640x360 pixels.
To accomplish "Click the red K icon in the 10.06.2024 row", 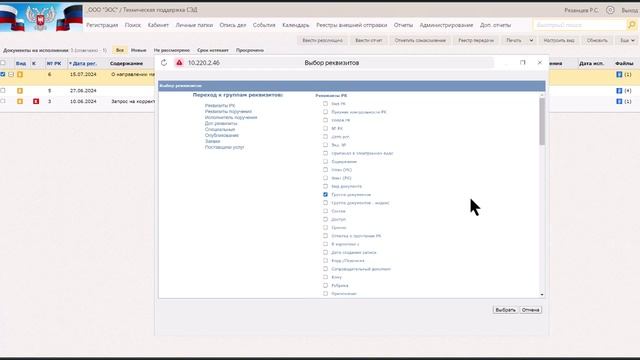I will 36,101.
